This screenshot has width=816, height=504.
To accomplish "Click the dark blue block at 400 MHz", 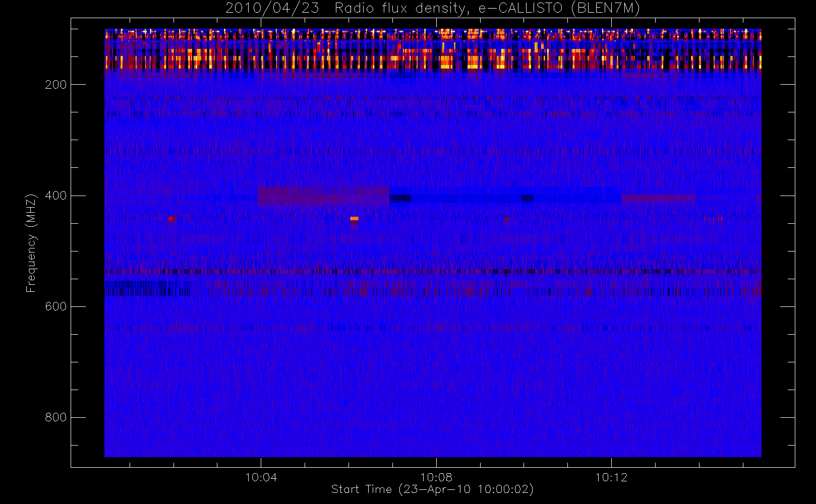I will pyautogui.click(x=400, y=199).
